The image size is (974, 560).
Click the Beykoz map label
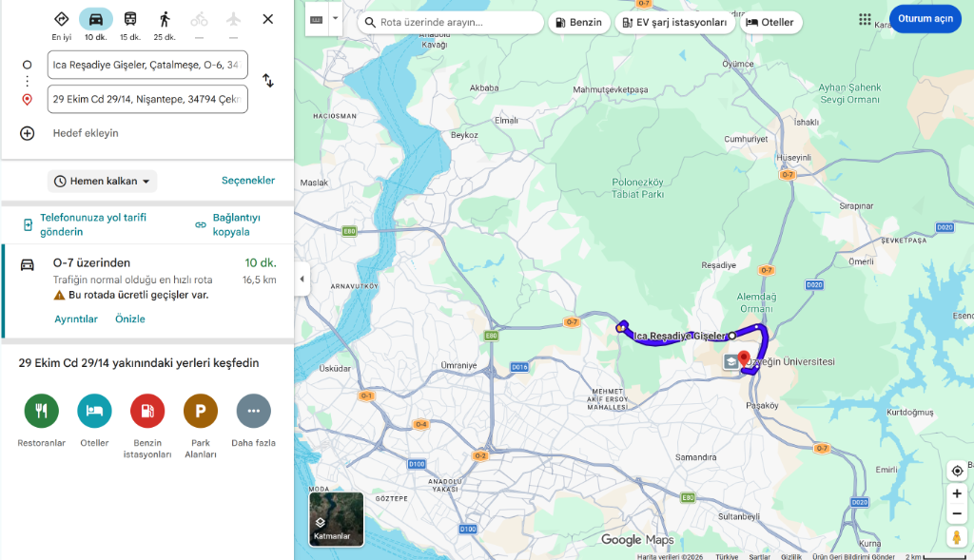pos(464,135)
